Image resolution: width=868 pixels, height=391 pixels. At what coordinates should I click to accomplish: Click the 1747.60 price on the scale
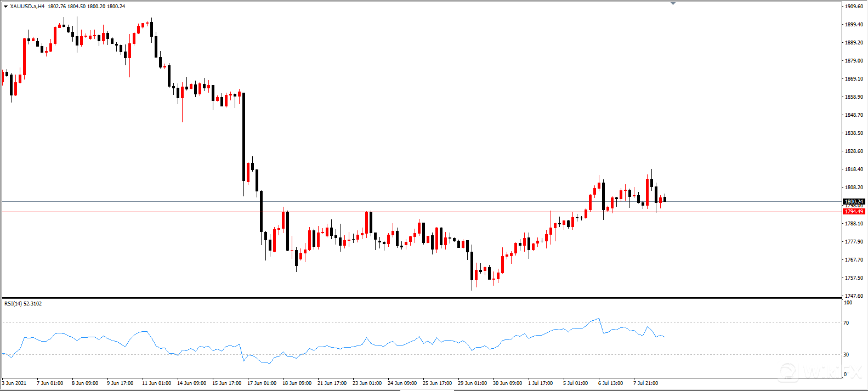click(x=854, y=296)
